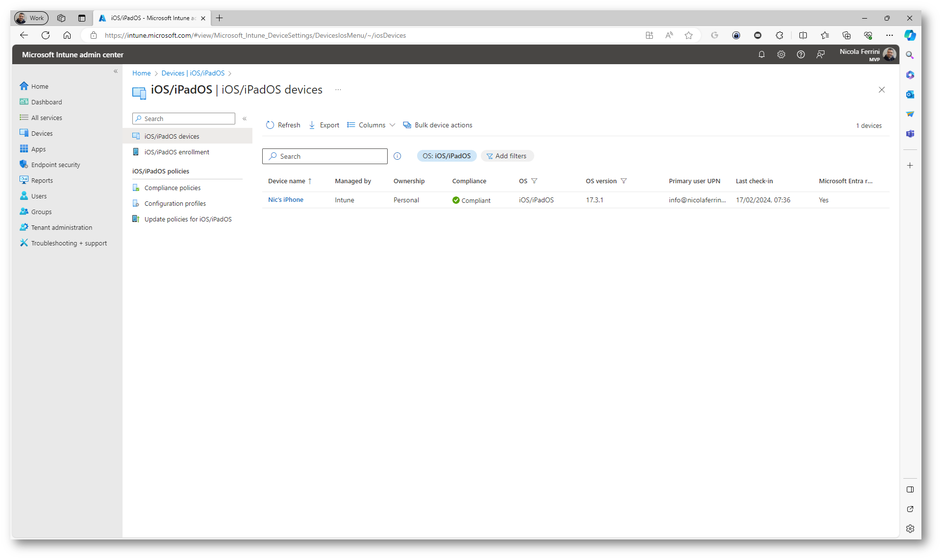Open Intune settings gear in header
This screenshot has width=942, height=560.
pyautogui.click(x=781, y=54)
